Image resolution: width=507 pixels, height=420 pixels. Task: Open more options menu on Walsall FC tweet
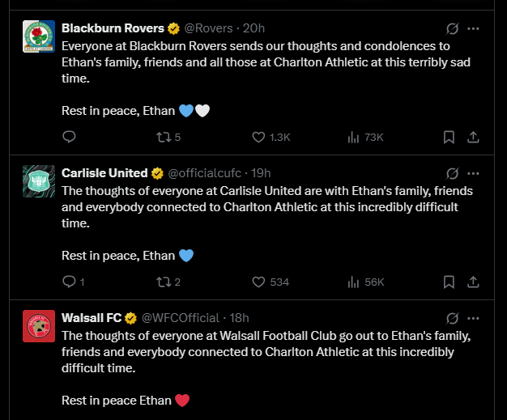tap(473, 318)
